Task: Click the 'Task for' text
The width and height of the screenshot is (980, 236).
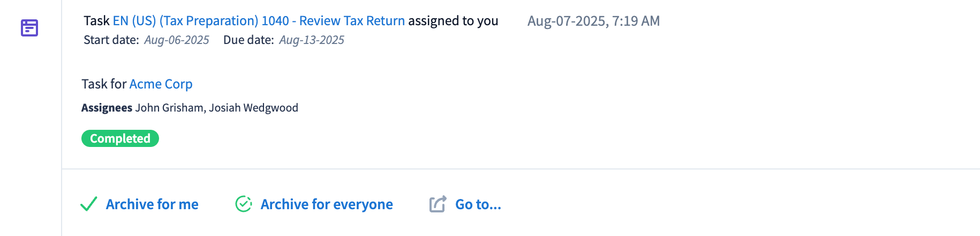Action: click(104, 84)
